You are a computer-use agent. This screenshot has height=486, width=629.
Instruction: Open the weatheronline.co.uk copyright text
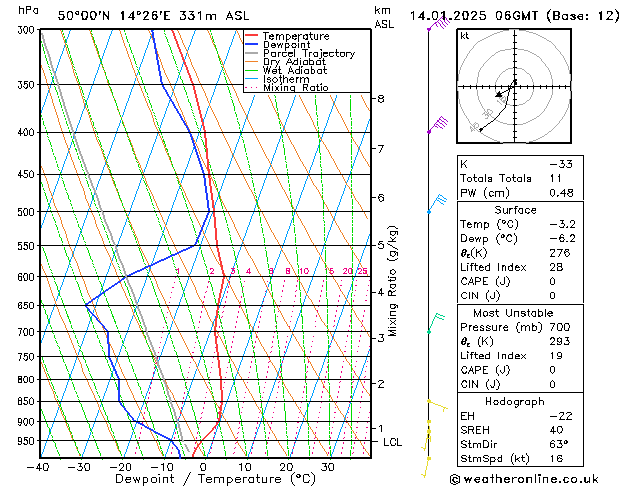pos(524,479)
